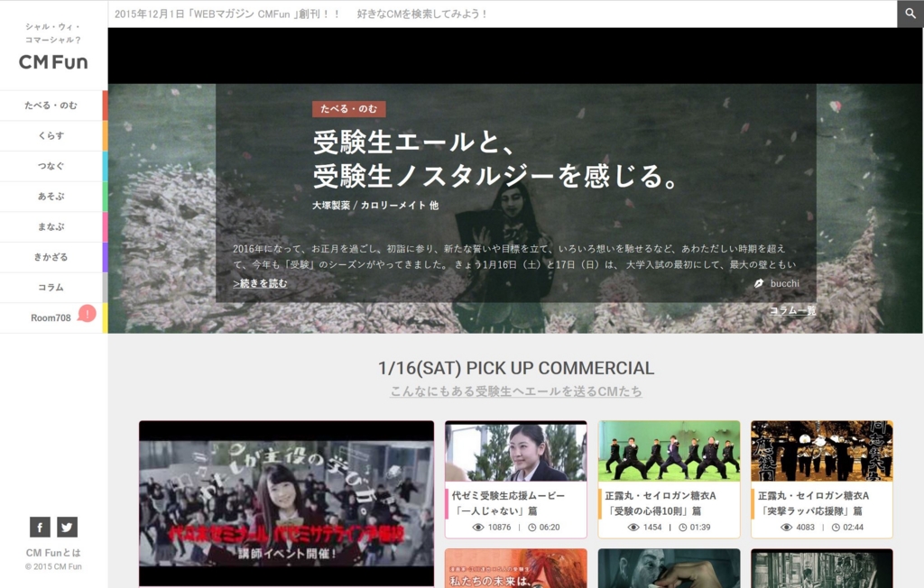
Task: Open the 代ゼミ受験生応援ムービー thumbnail
Action: coord(515,452)
